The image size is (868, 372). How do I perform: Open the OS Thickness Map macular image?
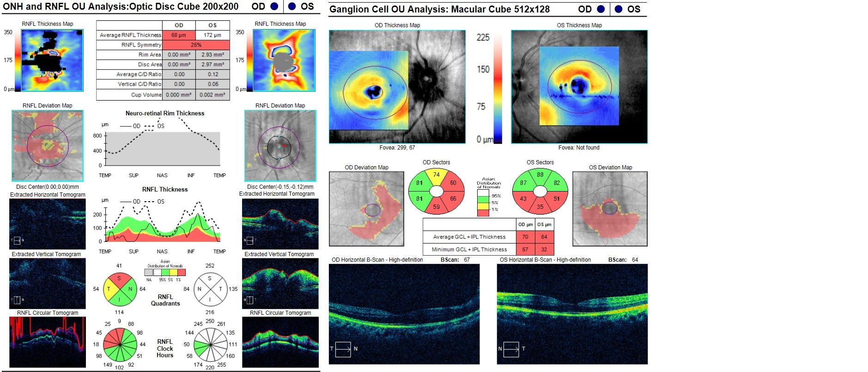click(x=579, y=87)
